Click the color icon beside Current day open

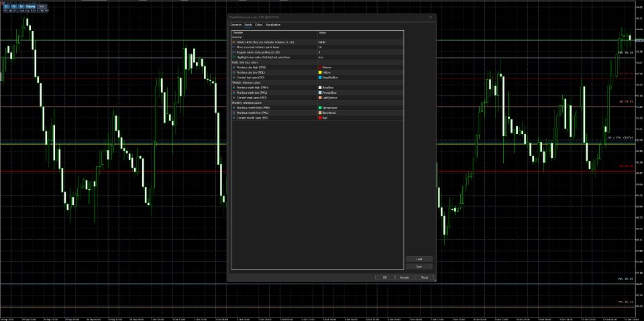click(x=234, y=78)
